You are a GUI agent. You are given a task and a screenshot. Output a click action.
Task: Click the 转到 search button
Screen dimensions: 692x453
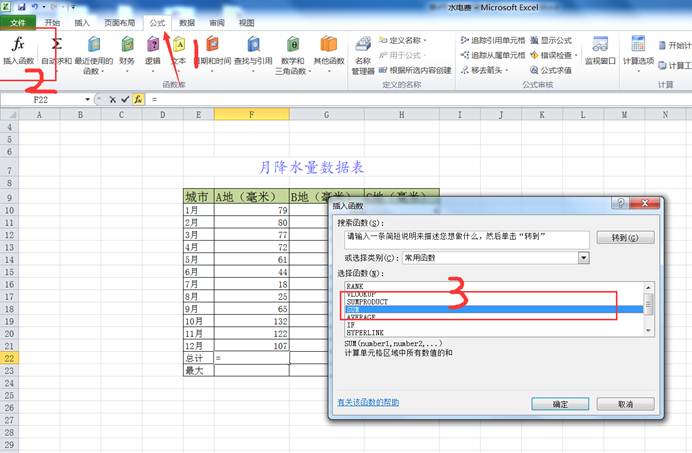click(624, 238)
